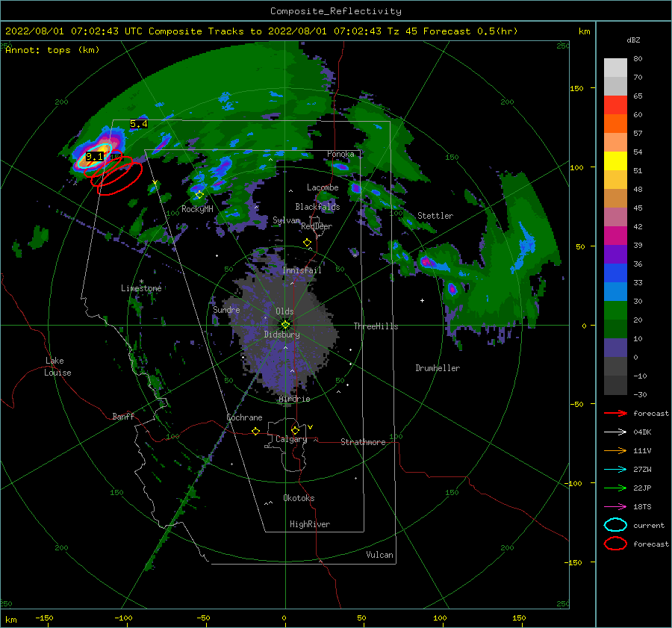Click the RedDeer city label
This screenshot has width=672, height=628.
click(317, 226)
